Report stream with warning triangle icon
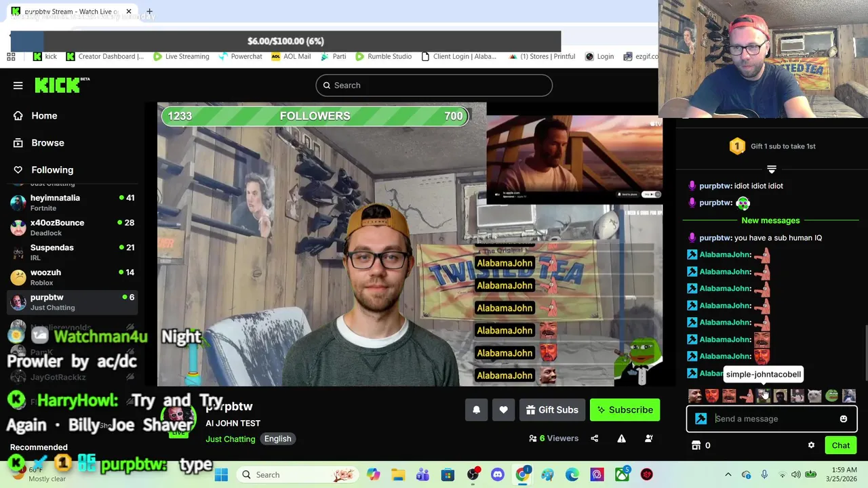The height and width of the screenshot is (488, 868). click(x=621, y=439)
